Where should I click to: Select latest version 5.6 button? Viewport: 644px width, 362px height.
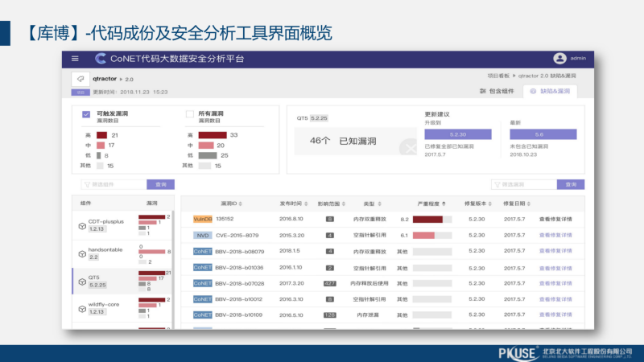[x=543, y=134]
